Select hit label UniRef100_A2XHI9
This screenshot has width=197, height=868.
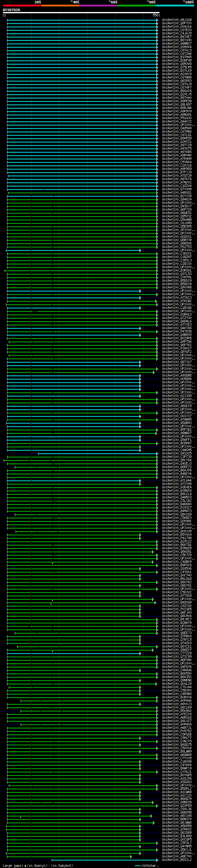177,74
